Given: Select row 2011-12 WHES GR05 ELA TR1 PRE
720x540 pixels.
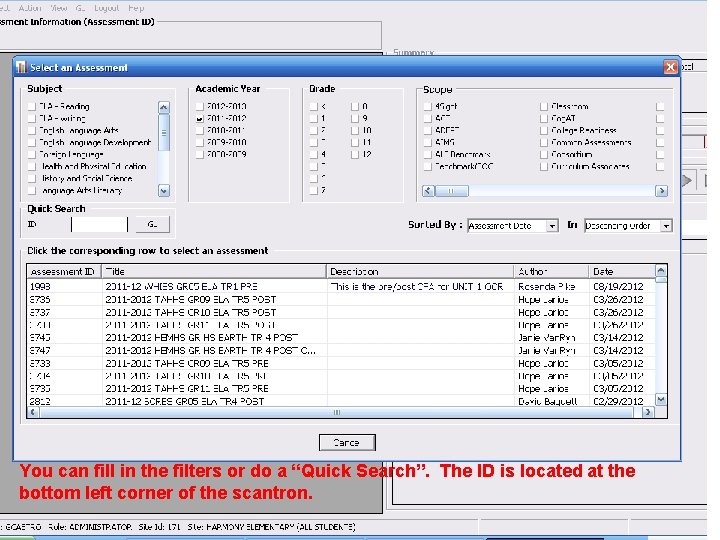Looking at the screenshot, I should (341, 287).
